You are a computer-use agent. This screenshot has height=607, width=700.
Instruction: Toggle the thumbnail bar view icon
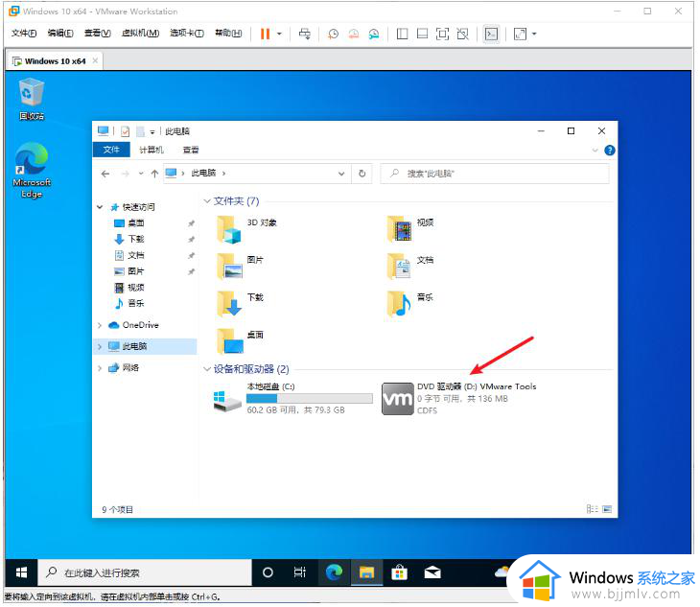click(x=422, y=34)
